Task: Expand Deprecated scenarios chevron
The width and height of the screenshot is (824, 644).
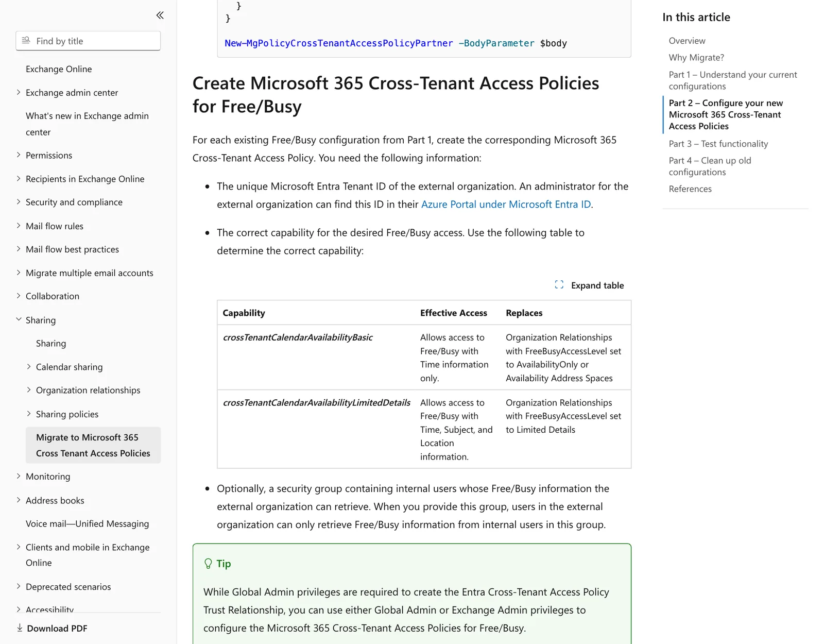Action: 19,586
